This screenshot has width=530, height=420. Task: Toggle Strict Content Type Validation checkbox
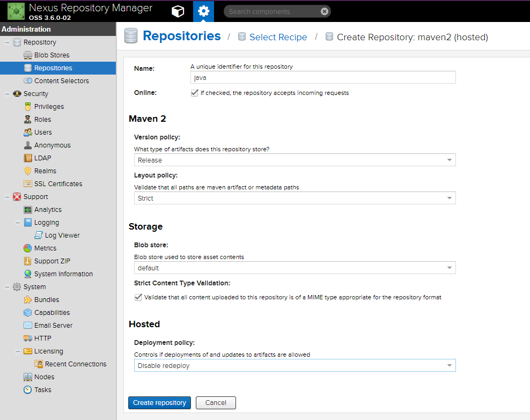coord(138,297)
